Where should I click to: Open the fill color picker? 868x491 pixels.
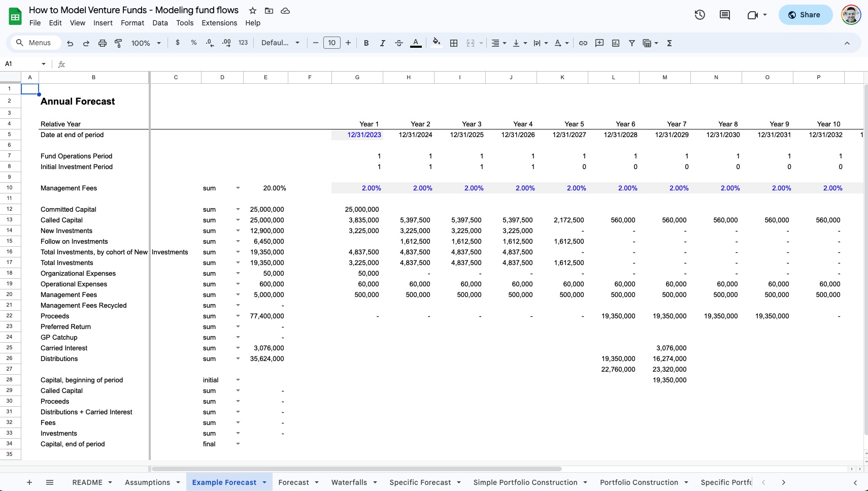[436, 43]
